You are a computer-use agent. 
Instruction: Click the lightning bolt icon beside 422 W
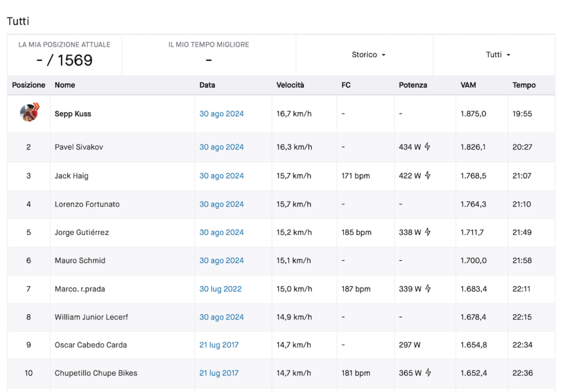(x=428, y=175)
